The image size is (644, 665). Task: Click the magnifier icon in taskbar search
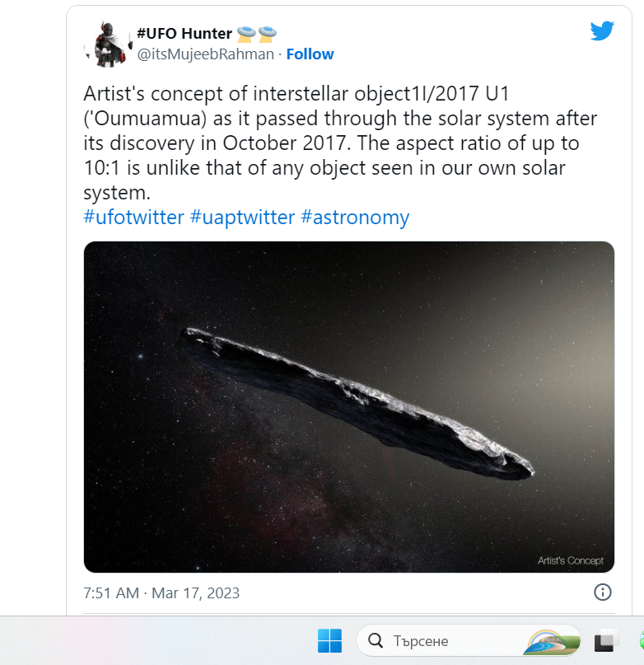click(x=376, y=640)
